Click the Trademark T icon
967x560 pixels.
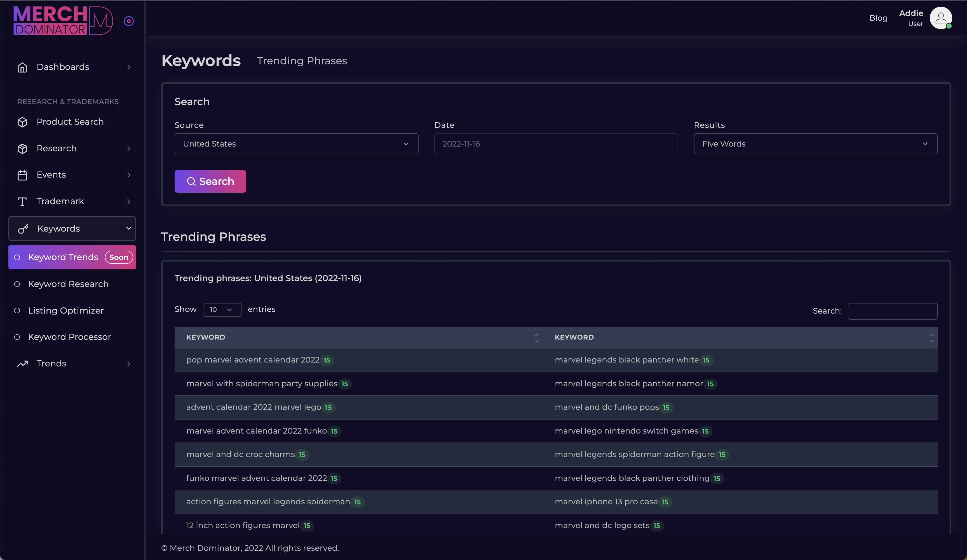22,201
